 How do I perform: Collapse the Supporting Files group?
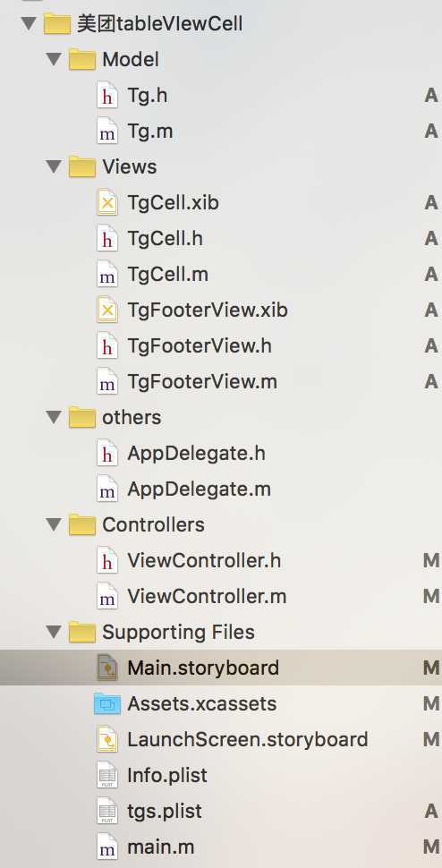click(x=54, y=632)
